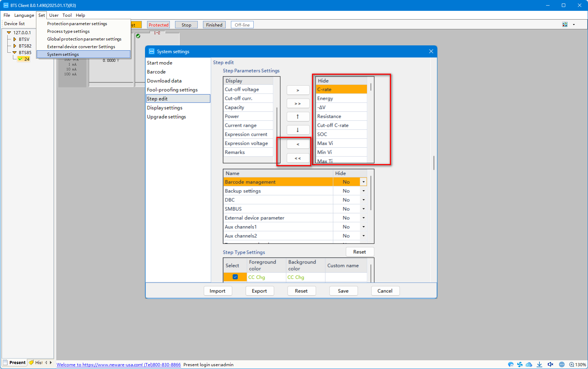Click the channel layout grid icon in toolbar
Image resolution: width=588 pixels, height=369 pixels.
[565, 24]
